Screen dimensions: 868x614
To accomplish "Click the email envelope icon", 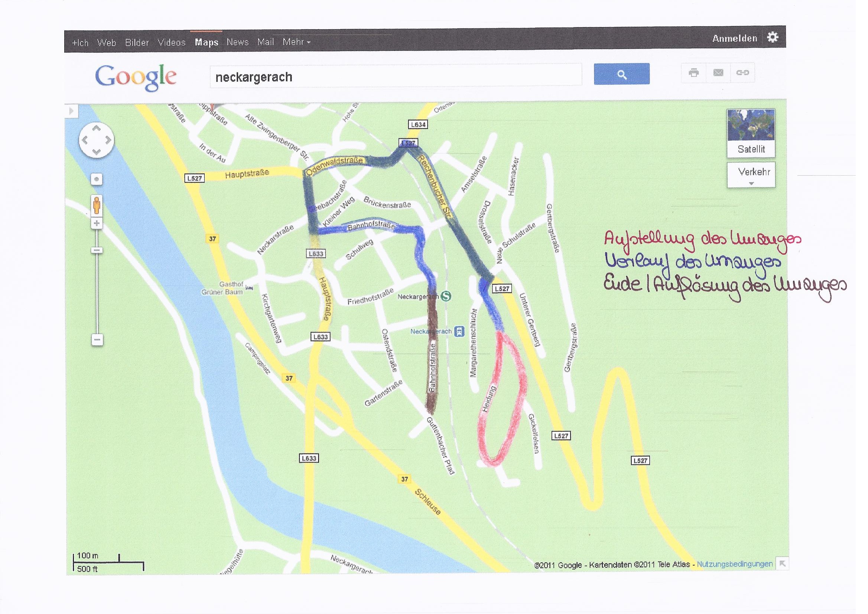I will point(718,73).
